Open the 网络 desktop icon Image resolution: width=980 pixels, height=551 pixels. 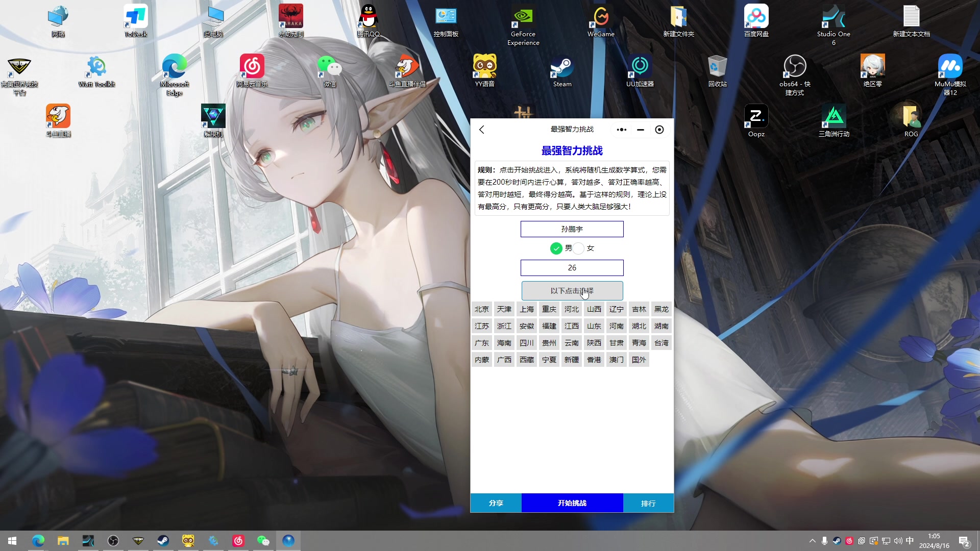pos(58,20)
